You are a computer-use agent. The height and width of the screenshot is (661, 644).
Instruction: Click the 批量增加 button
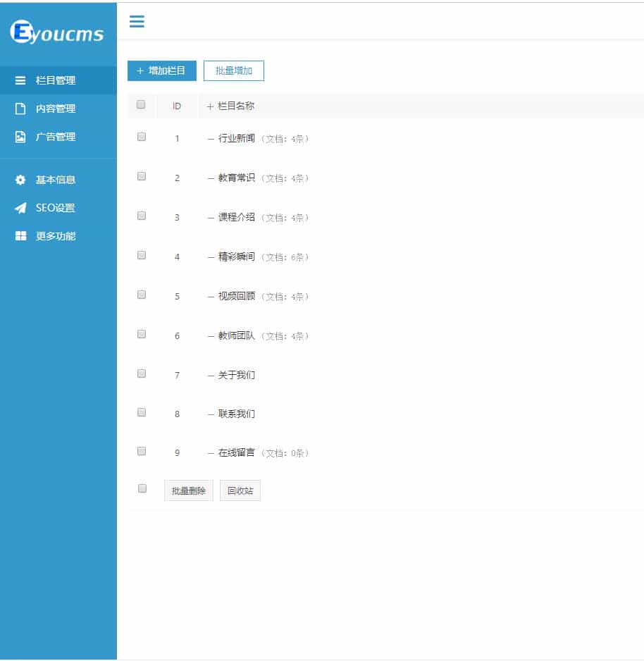[233, 70]
